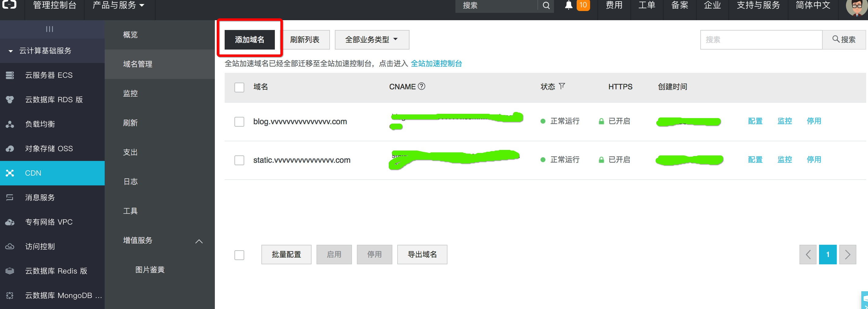Image resolution: width=868 pixels, height=309 pixels.
Task: Click 停用 for static domain
Action: click(814, 159)
